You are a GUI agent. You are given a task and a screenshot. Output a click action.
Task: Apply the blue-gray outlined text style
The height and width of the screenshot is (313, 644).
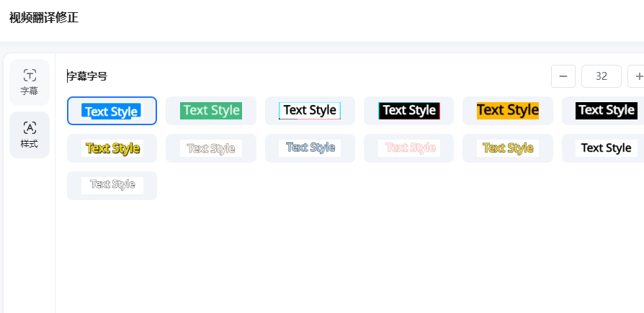[310, 148]
